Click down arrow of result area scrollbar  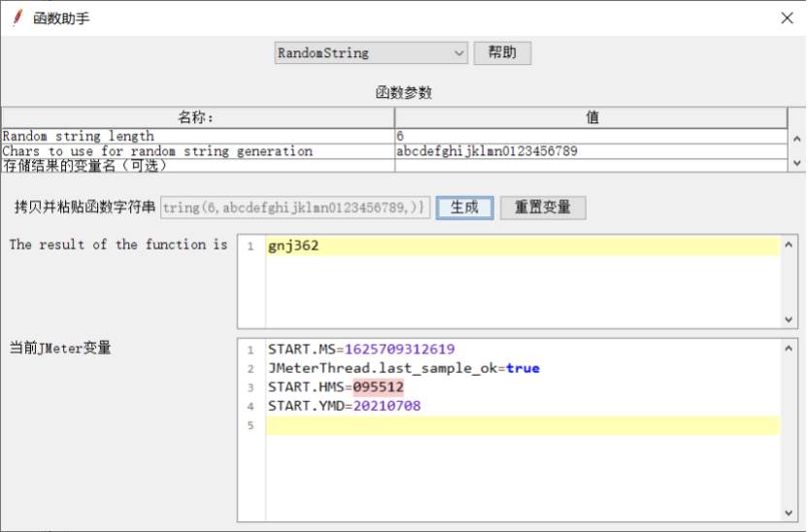pyautogui.click(x=790, y=319)
